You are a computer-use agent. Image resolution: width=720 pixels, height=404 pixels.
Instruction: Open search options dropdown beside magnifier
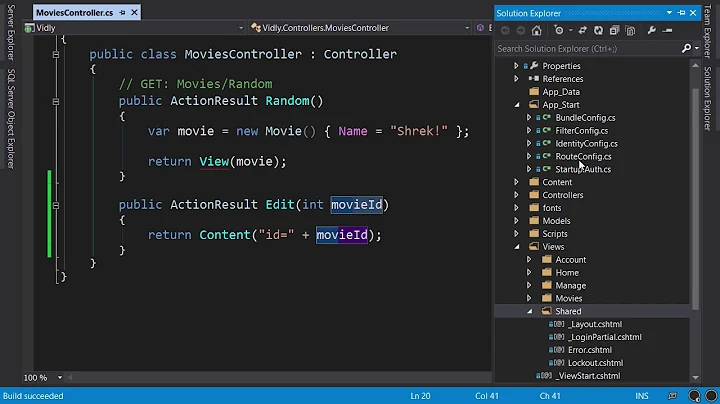pyautogui.click(x=697, y=48)
